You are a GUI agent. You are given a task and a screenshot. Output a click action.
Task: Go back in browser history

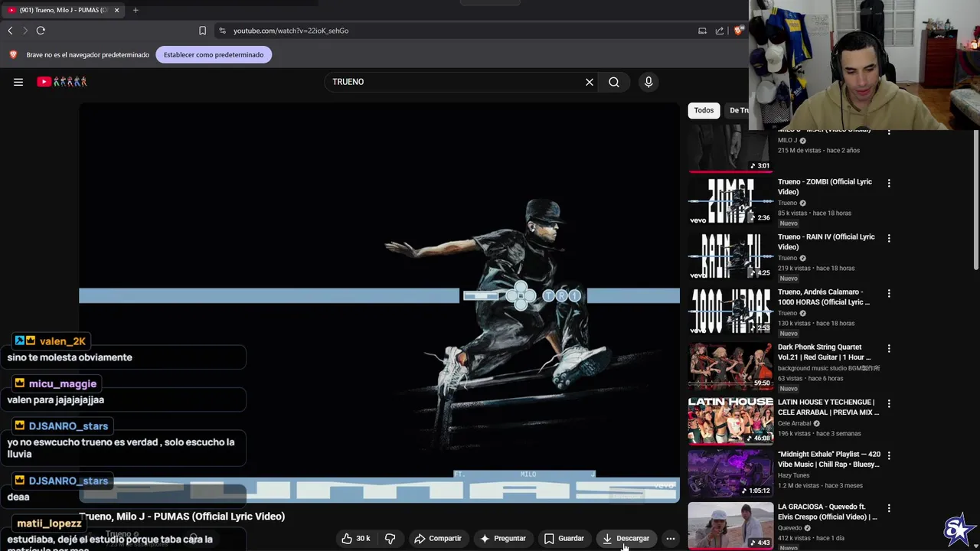pos(10,31)
